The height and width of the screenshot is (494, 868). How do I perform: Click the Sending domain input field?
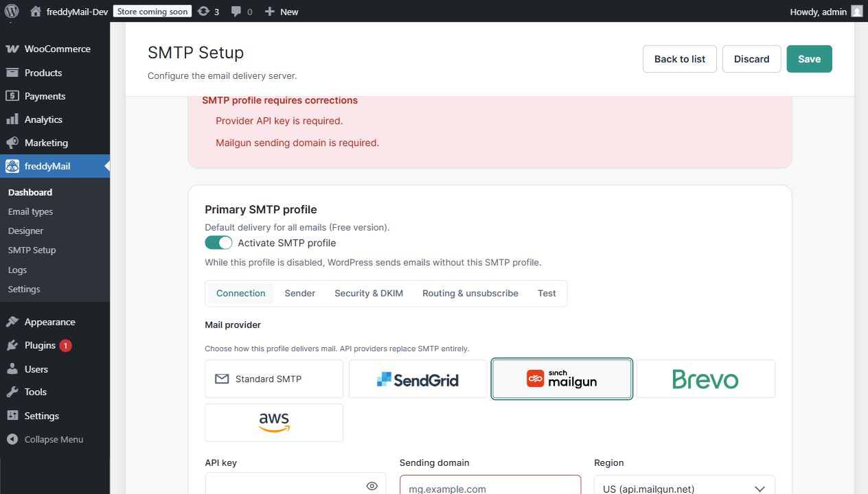pyautogui.click(x=490, y=485)
